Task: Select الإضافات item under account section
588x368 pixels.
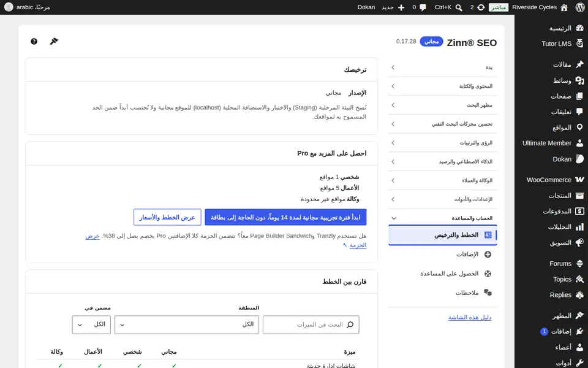Action: [x=443, y=254]
